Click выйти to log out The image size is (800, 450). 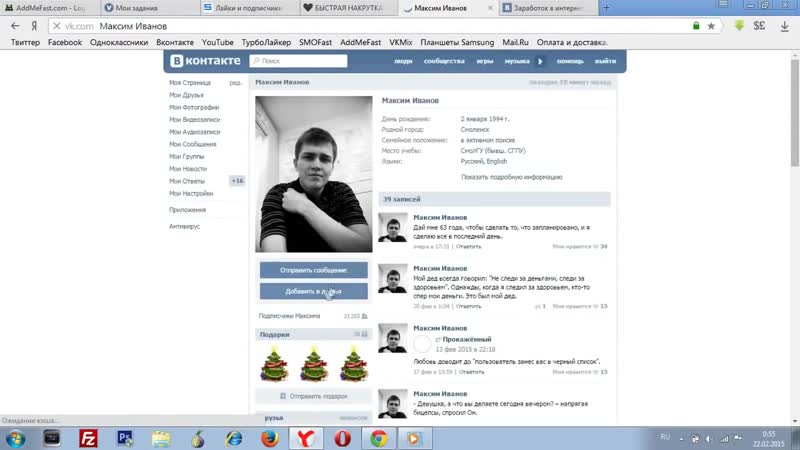[x=605, y=61]
